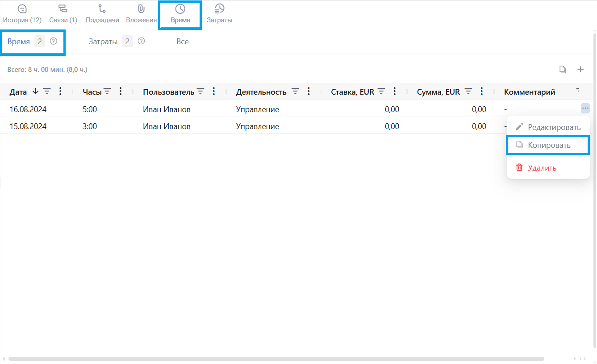The width and height of the screenshot is (597, 364).
Task: Sort by the Дата column arrow
Action: point(36,92)
